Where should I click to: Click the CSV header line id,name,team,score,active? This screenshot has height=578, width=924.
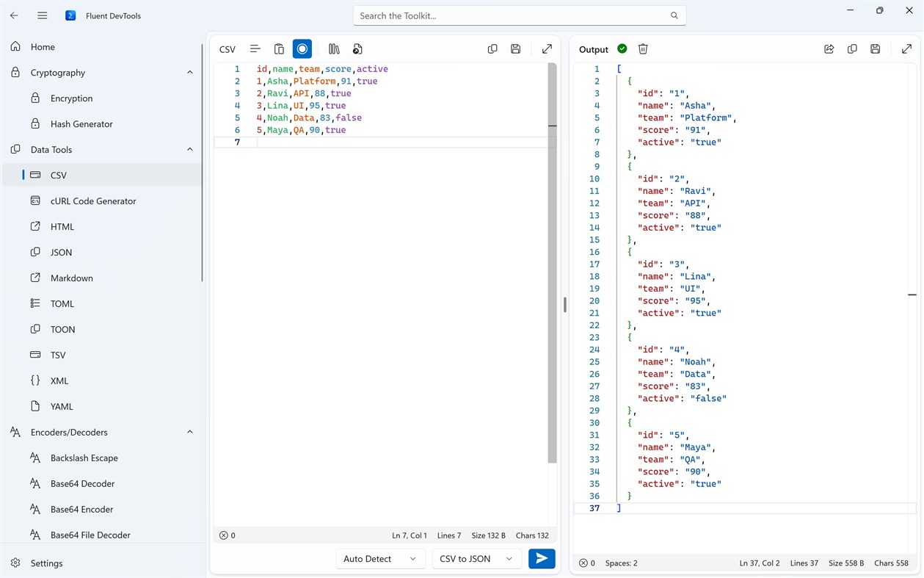(322, 69)
